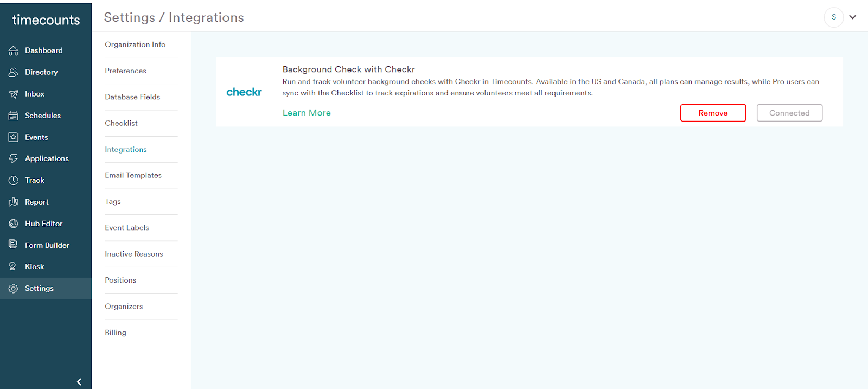Open Email Templates settings
This screenshot has width=868, height=389.
pyautogui.click(x=133, y=175)
